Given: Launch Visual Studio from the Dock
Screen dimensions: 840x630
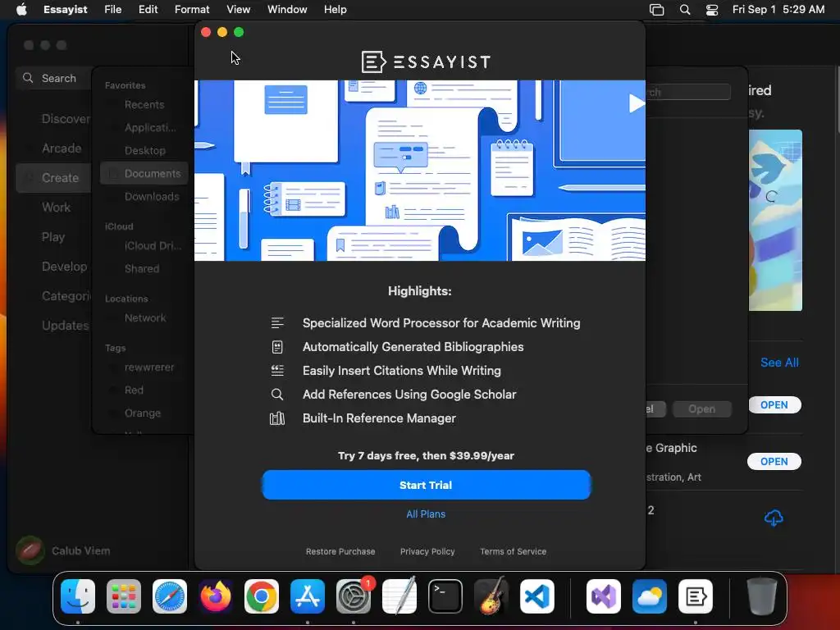Looking at the screenshot, I should click(x=604, y=596).
